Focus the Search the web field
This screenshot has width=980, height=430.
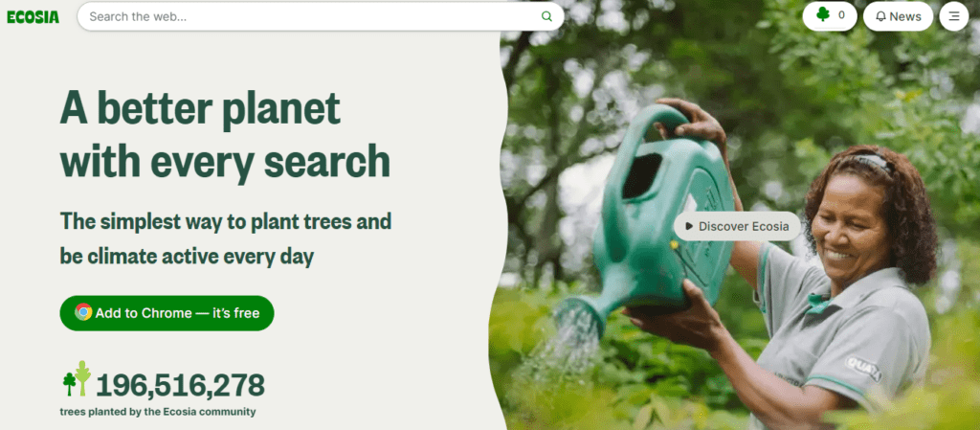pyautogui.click(x=321, y=17)
